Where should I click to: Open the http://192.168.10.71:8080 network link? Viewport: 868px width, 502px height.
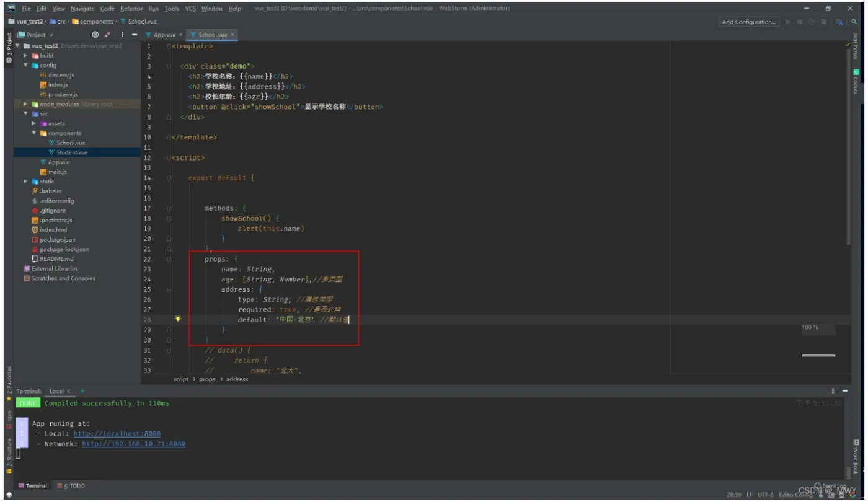[134, 444]
